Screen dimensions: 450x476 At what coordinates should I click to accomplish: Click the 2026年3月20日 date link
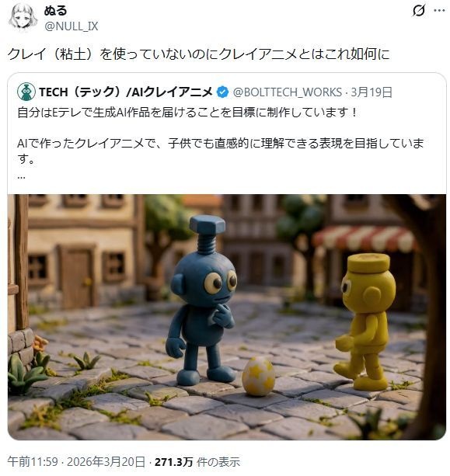coord(106,462)
